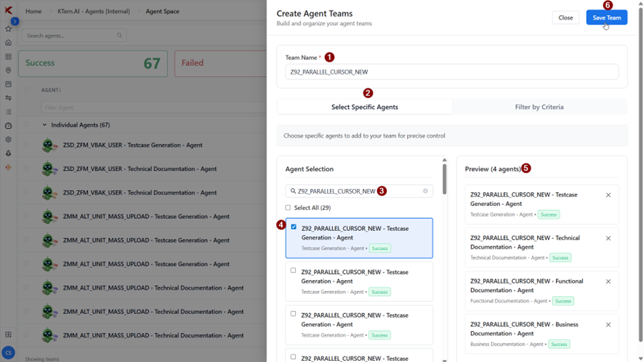This screenshot has height=362, width=644.
Task: Remove Business Documentation agent from preview
Action: click(x=608, y=324)
